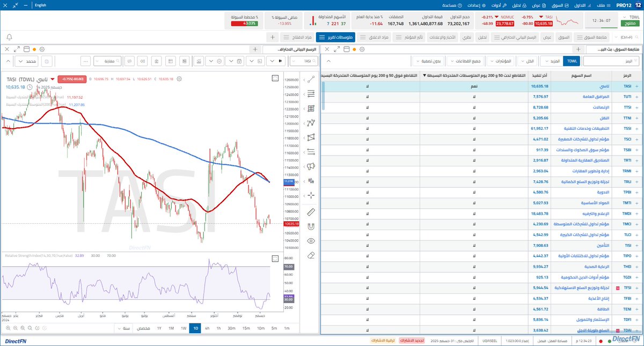Choose the zigzag pattern drawing tool

[x=311, y=122]
